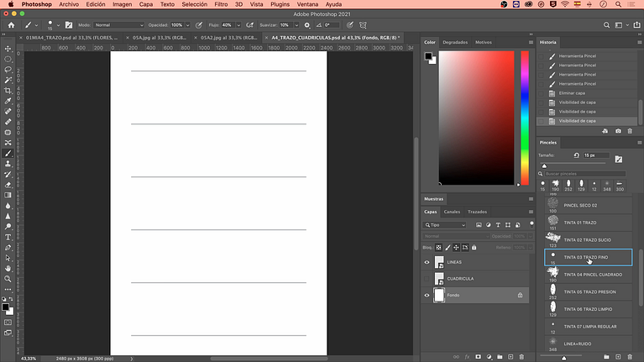Select the Zoom tool
644x362 pixels.
click(8, 279)
